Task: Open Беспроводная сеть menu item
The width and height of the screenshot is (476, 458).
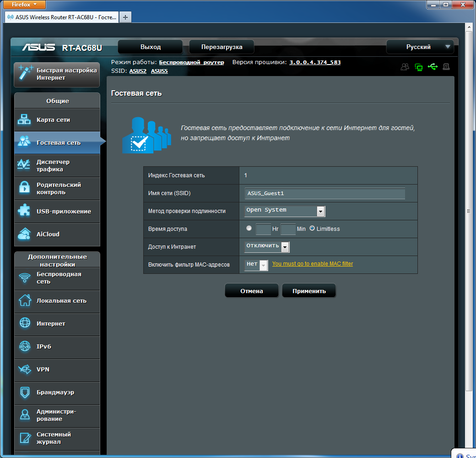Action: [57, 278]
